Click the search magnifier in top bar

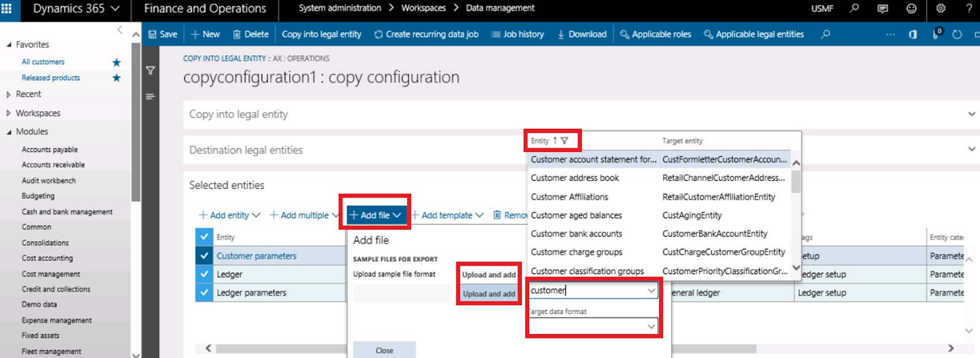[854, 9]
